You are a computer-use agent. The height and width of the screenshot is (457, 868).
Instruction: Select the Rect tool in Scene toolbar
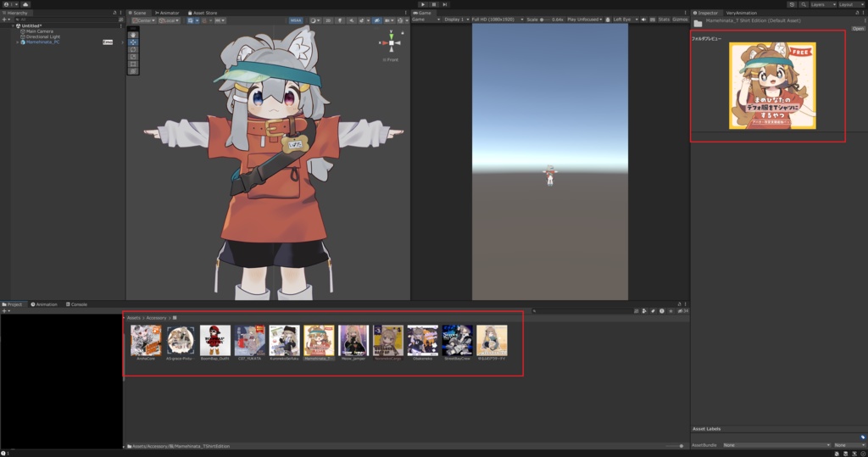pyautogui.click(x=133, y=64)
